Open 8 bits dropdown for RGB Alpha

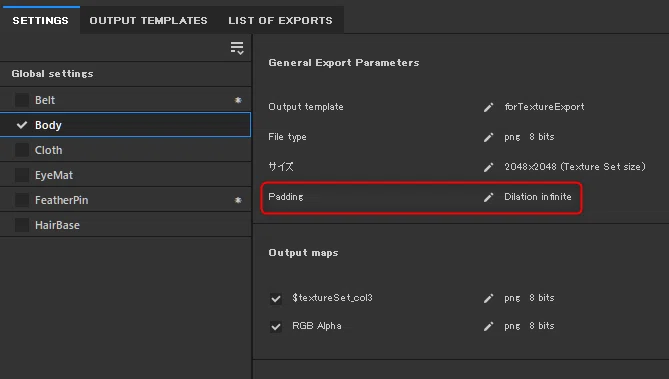point(541,326)
